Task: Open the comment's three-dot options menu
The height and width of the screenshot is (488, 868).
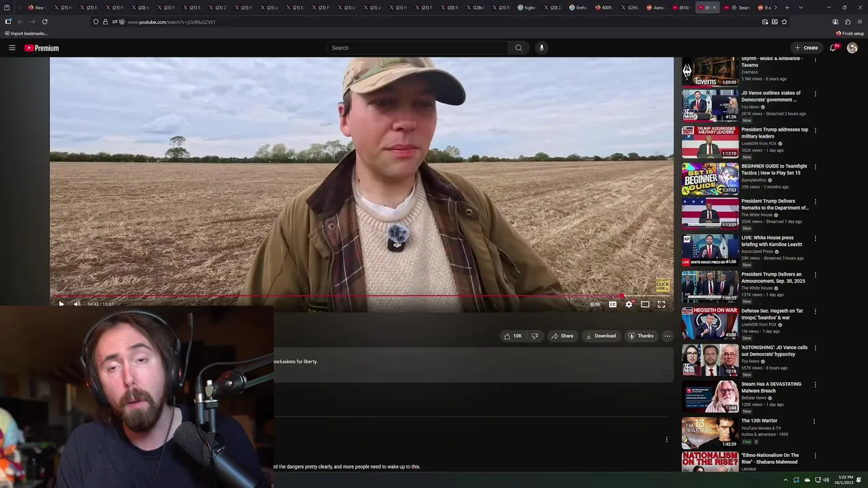Action: coord(667,439)
